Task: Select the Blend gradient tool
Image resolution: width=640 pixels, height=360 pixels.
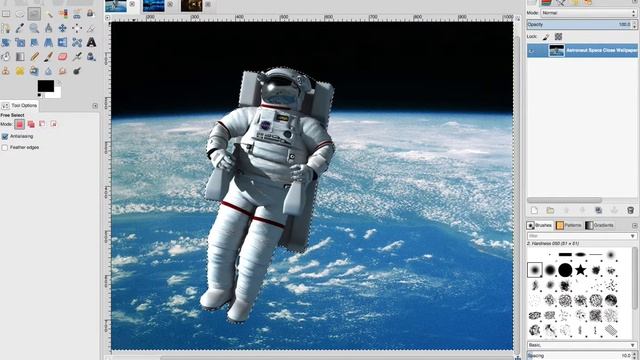Action: tap(20, 57)
